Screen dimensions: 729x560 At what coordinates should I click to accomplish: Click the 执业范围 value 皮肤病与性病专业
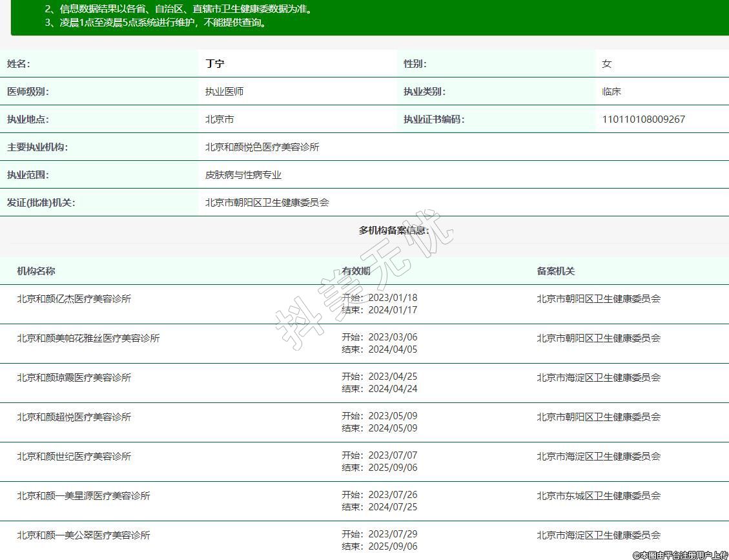pyautogui.click(x=243, y=175)
